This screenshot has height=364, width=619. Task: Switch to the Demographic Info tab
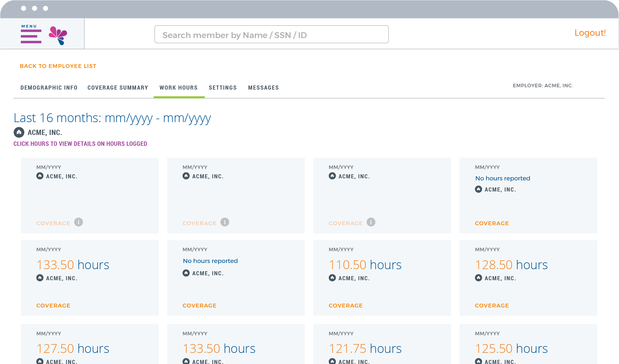pos(49,88)
